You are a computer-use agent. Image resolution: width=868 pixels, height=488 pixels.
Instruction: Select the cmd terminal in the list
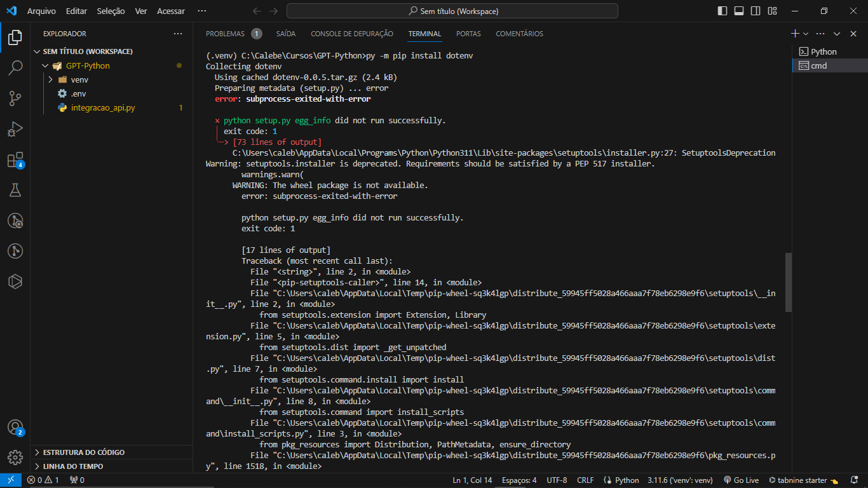tap(830, 65)
